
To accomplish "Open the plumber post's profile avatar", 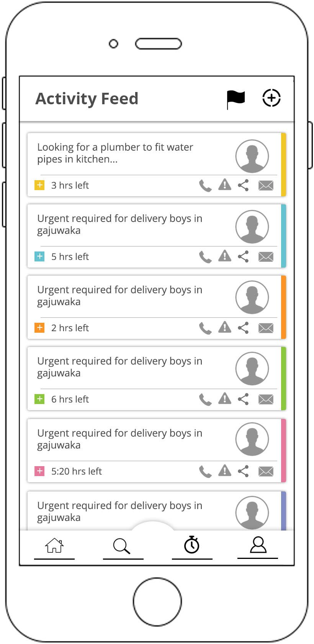I will [252, 156].
